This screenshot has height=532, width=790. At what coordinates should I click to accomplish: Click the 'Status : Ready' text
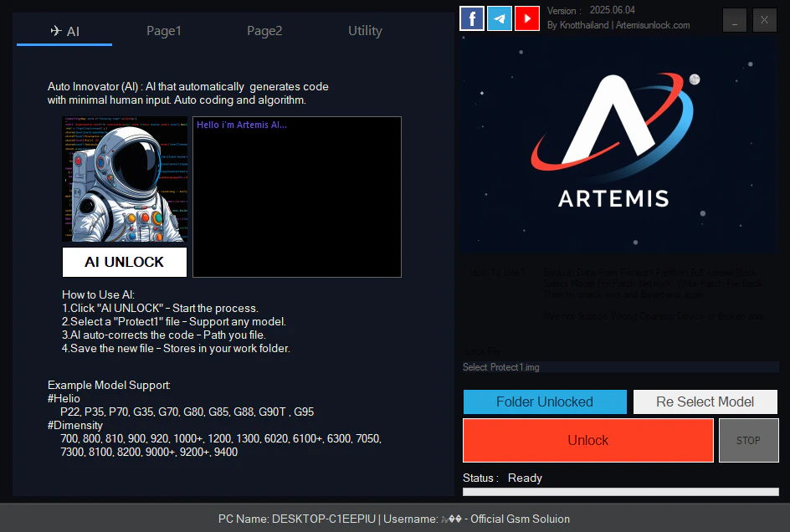tap(502, 478)
